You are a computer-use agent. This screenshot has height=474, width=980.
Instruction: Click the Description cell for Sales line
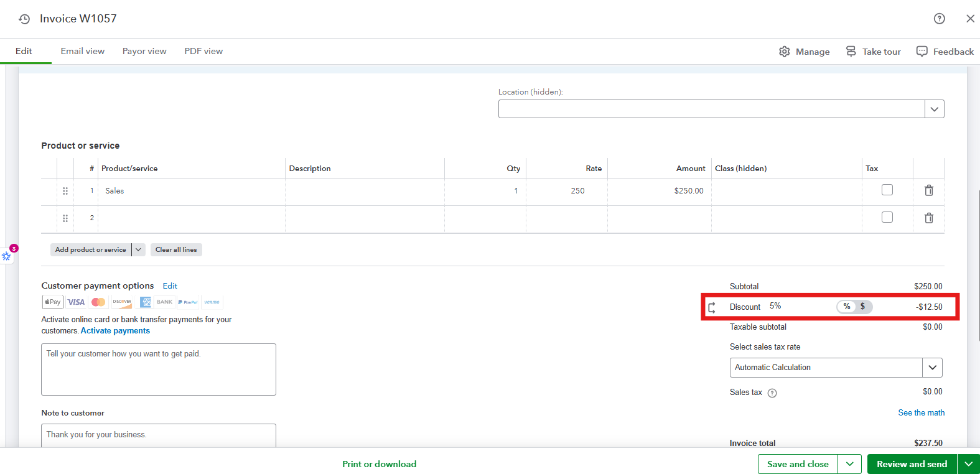click(365, 191)
